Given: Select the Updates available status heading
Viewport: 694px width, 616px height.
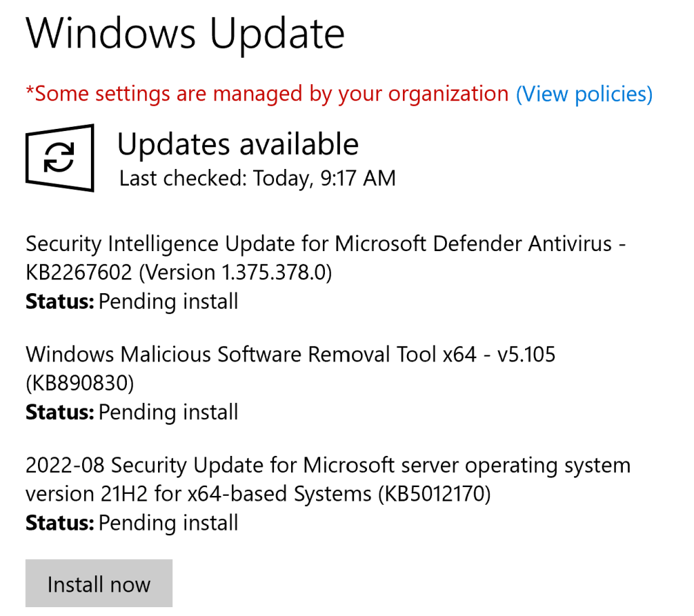Looking at the screenshot, I should pos(237,145).
